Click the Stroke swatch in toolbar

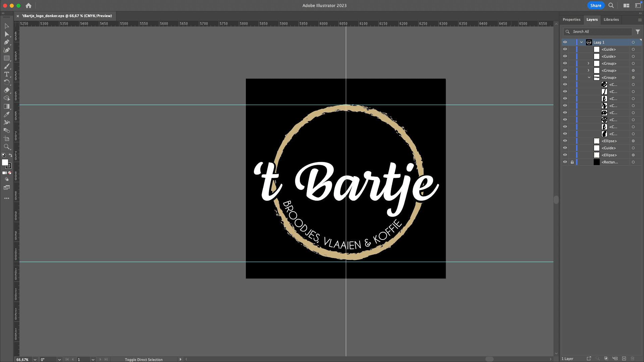[x=9, y=166]
